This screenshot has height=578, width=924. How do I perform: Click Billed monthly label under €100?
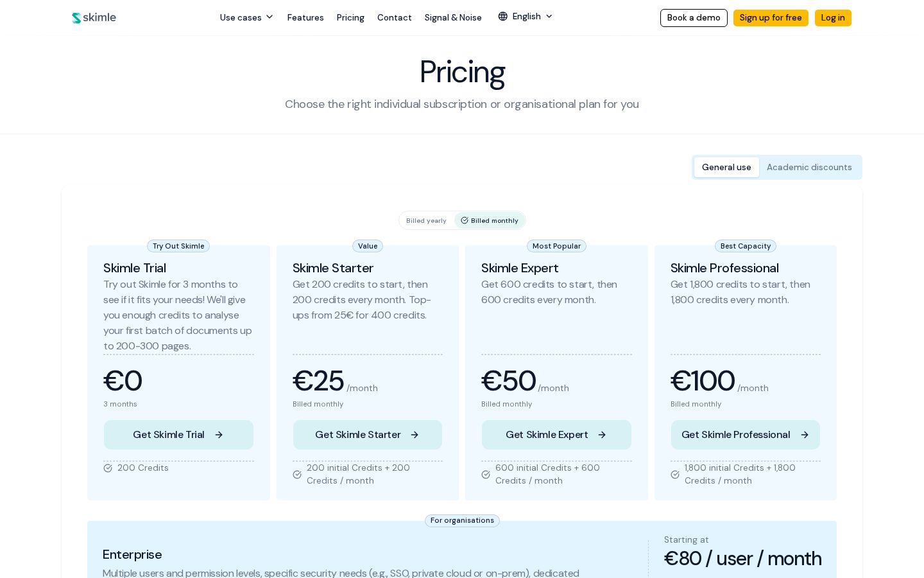coord(696,405)
